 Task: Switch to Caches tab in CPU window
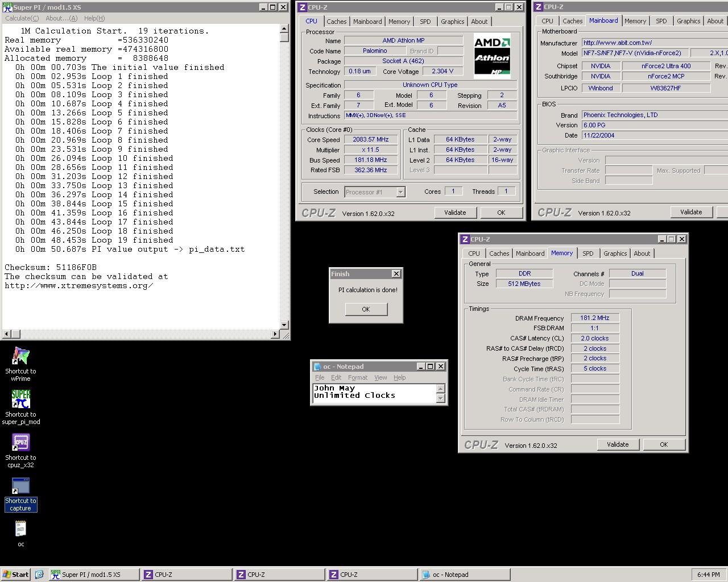point(336,22)
